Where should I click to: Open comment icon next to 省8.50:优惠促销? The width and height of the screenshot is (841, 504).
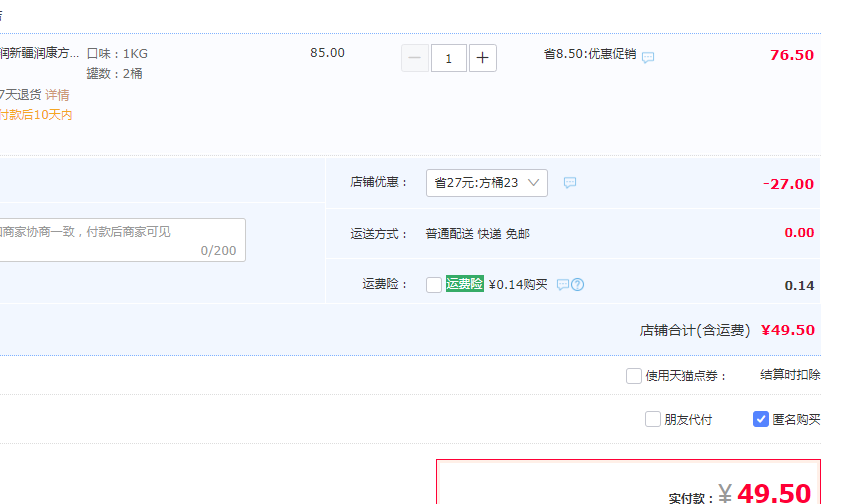pyautogui.click(x=648, y=57)
